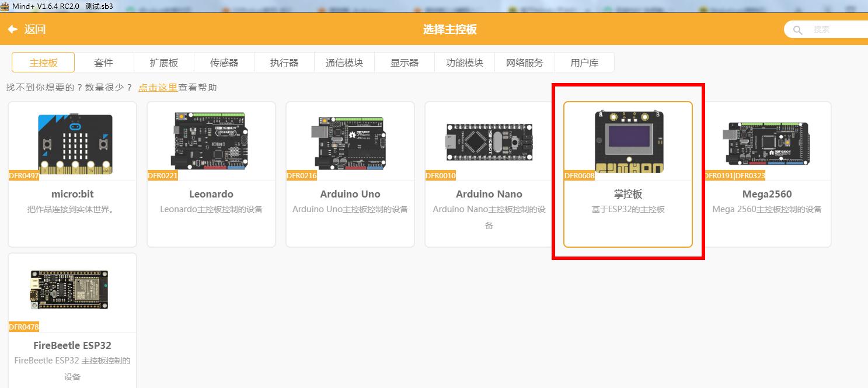Click the DFR0497 product tag
868x388 pixels.
pyautogui.click(x=24, y=176)
